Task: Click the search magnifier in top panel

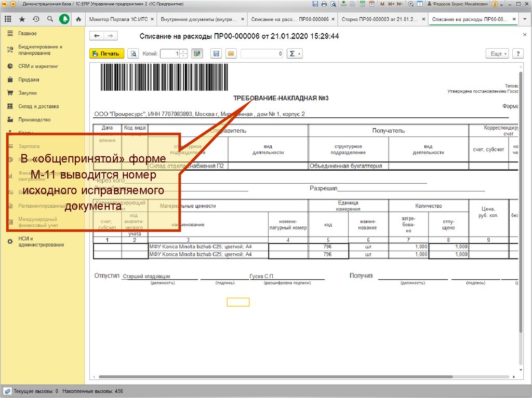Action: coord(50,19)
